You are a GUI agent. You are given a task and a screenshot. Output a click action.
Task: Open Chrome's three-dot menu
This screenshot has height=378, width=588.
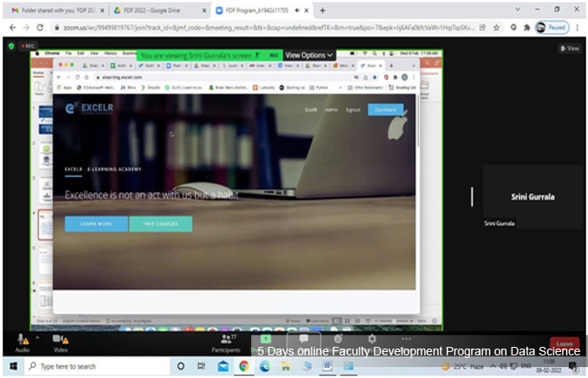(x=578, y=28)
